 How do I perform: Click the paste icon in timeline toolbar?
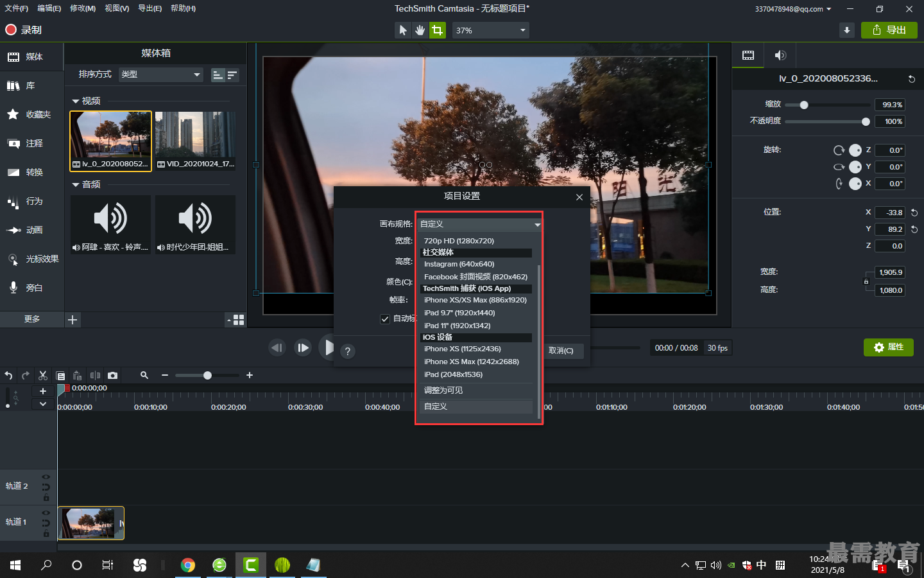78,375
